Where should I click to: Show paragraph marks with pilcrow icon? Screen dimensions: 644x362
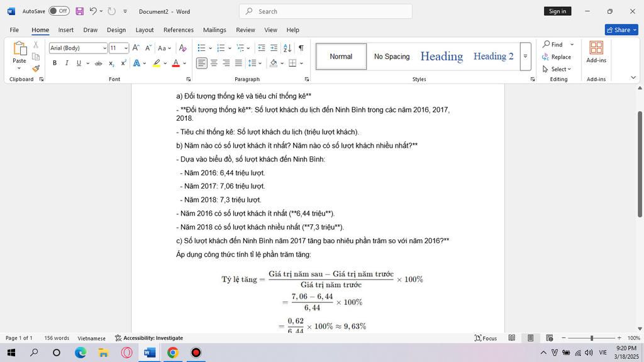(x=301, y=48)
